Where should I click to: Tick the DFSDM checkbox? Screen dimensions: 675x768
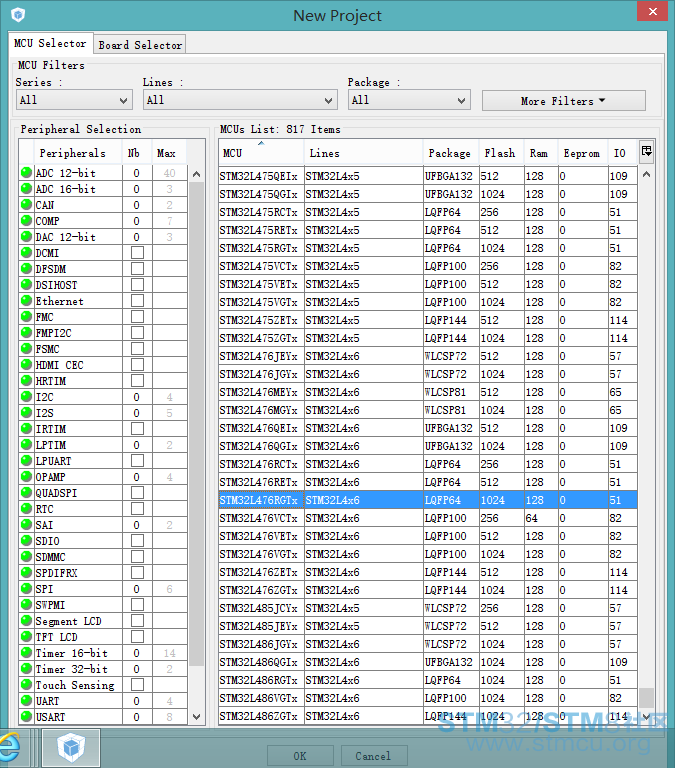point(138,268)
